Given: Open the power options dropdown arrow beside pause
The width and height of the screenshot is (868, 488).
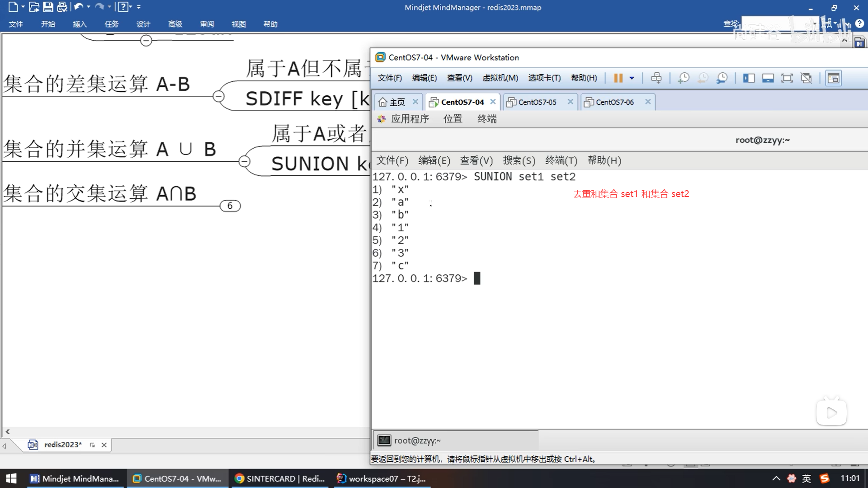Looking at the screenshot, I should [x=632, y=78].
